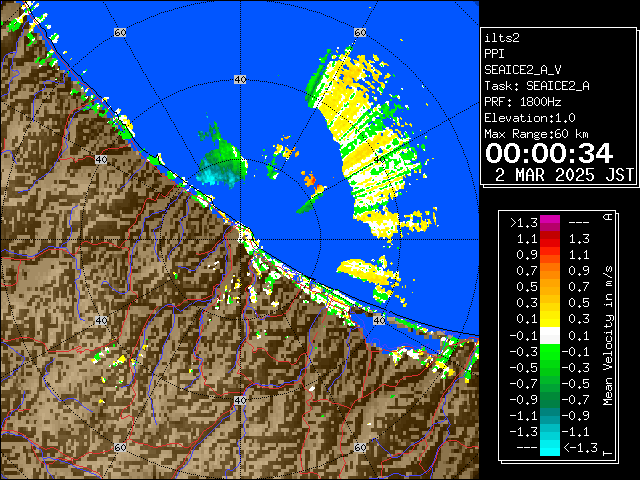
Task: Click the '00:00:34' timestamp
Action: pyautogui.click(x=549, y=153)
